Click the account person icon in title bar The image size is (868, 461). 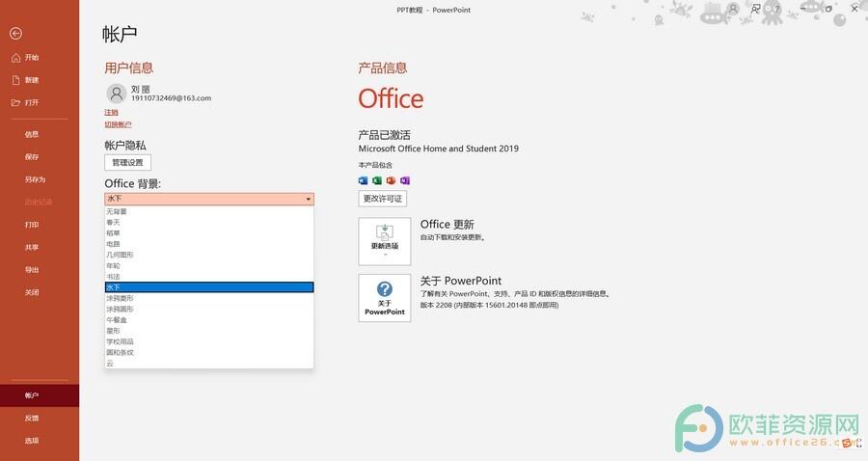(733, 9)
